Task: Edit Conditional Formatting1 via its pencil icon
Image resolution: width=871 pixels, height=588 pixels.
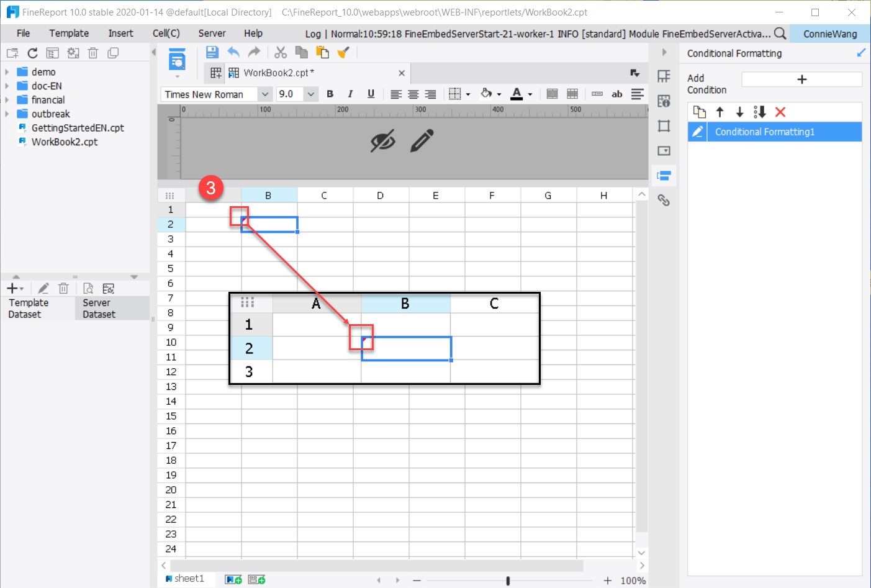Action: tap(697, 132)
